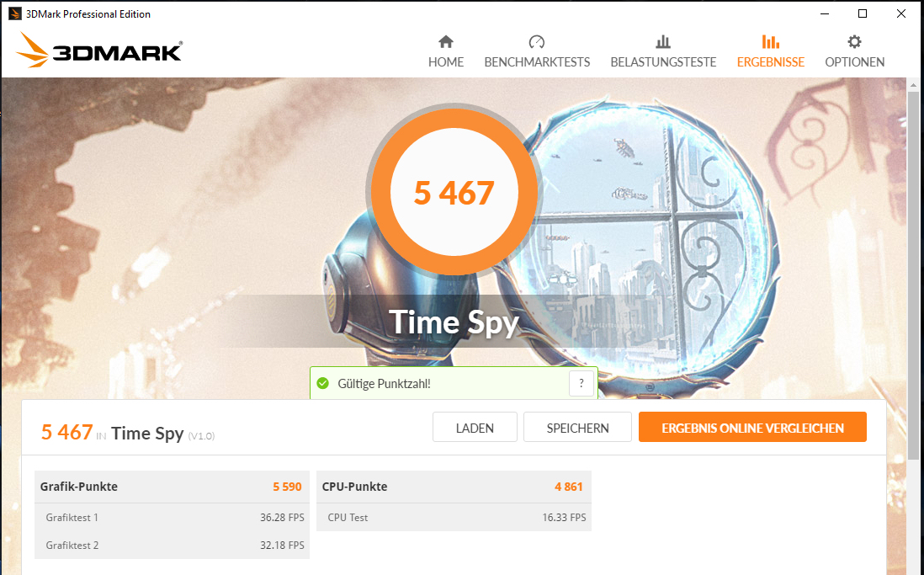The width and height of the screenshot is (924, 575).
Task: Open the OPTIONEN tab label
Action: pyautogui.click(x=854, y=62)
